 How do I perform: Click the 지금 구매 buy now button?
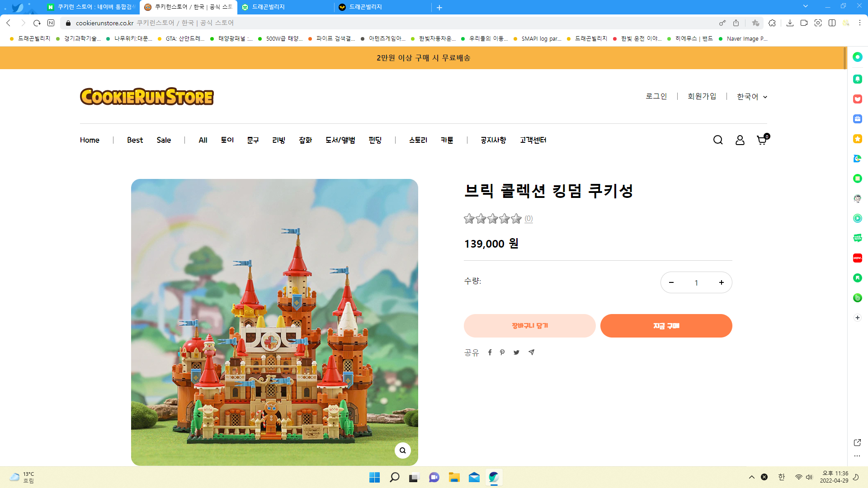[x=666, y=326]
